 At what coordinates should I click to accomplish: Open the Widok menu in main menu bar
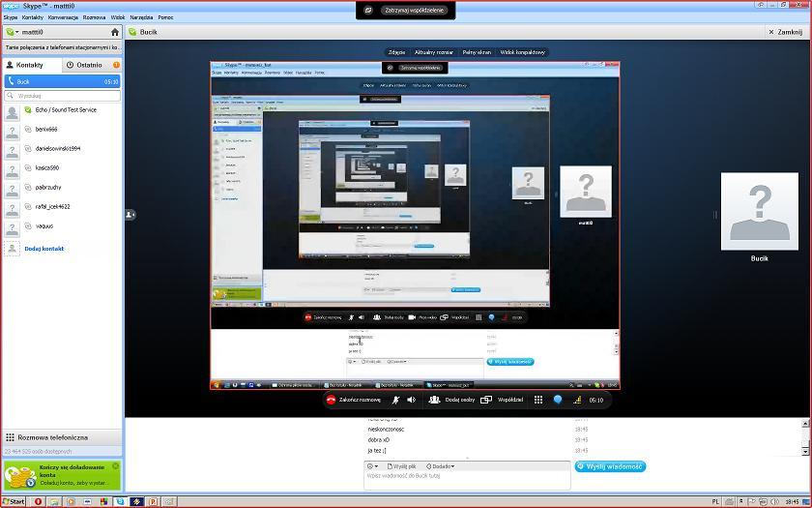[x=118, y=17]
